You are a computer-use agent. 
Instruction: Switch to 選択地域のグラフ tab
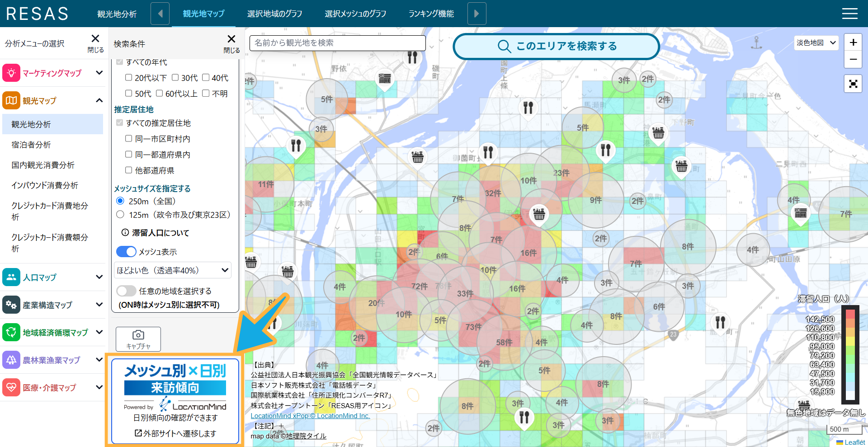[x=274, y=14]
